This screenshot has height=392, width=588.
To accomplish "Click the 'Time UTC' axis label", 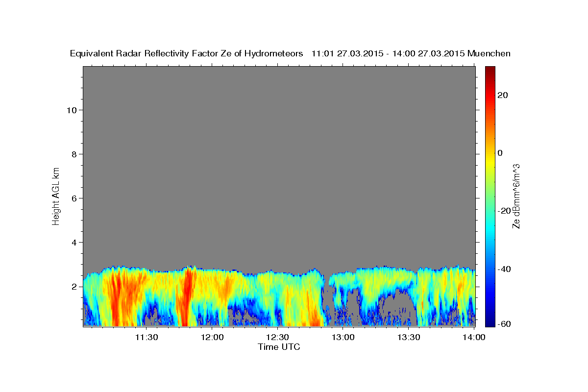I will (x=279, y=347).
